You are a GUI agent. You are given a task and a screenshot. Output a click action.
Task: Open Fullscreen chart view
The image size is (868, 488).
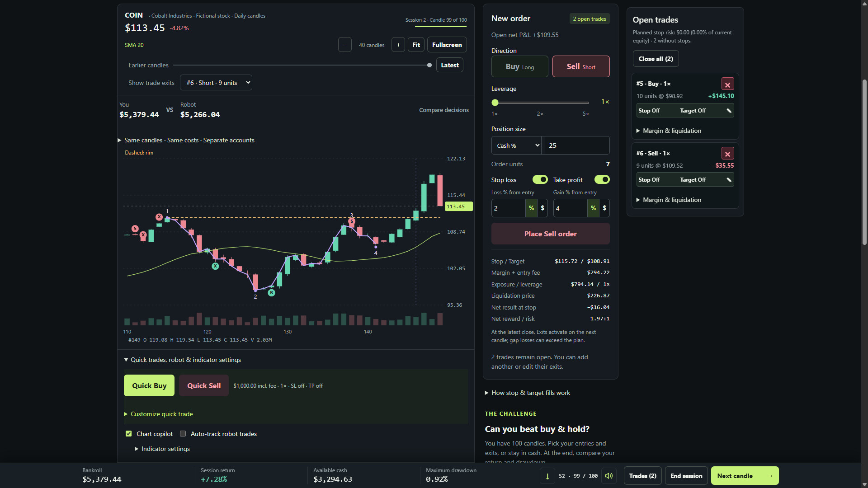pyautogui.click(x=447, y=45)
